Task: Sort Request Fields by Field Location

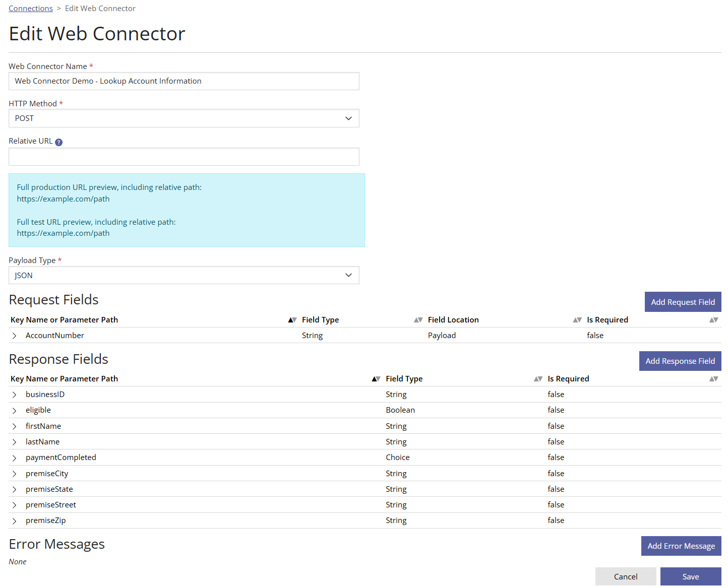Action: [x=578, y=319]
